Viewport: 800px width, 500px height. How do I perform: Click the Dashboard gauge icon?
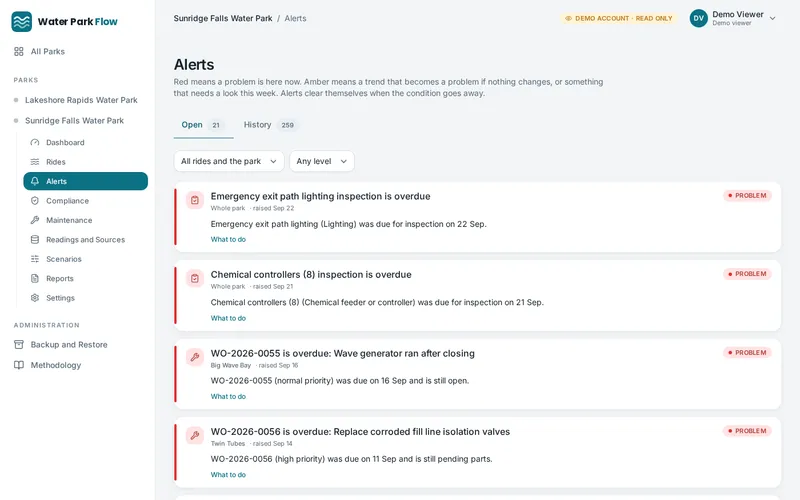click(35, 142)
